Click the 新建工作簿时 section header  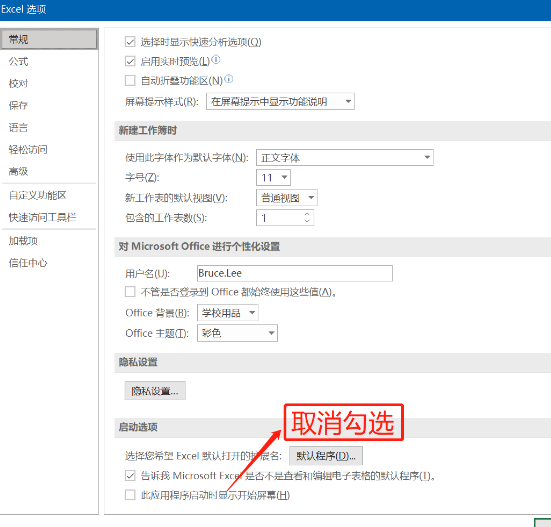pyautogui.click(x=148, y=131)
